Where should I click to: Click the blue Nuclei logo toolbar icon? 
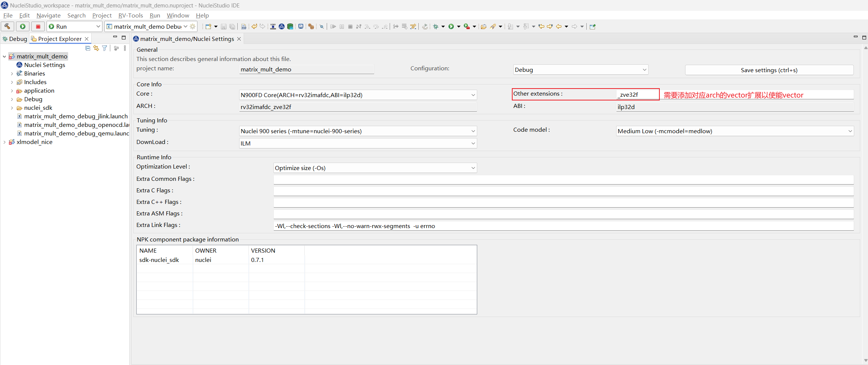(282, 26)
